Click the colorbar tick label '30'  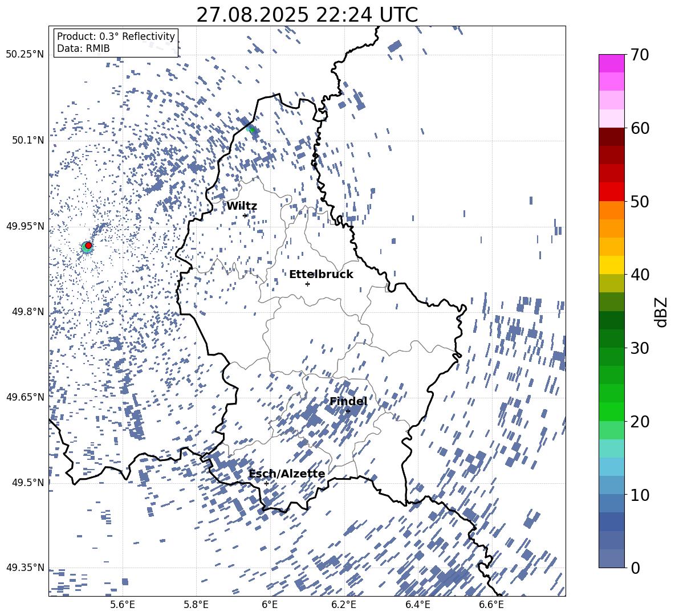[x=640, y=348]
